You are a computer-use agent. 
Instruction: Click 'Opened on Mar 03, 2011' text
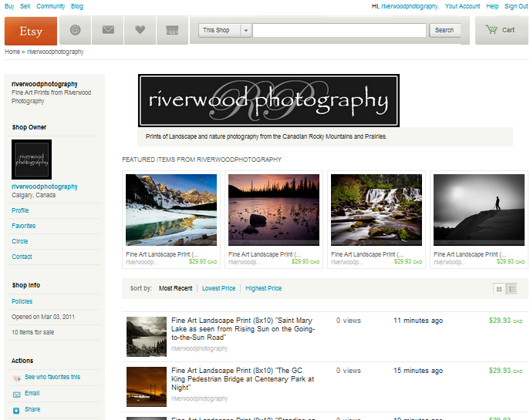(x=43, y=317)
